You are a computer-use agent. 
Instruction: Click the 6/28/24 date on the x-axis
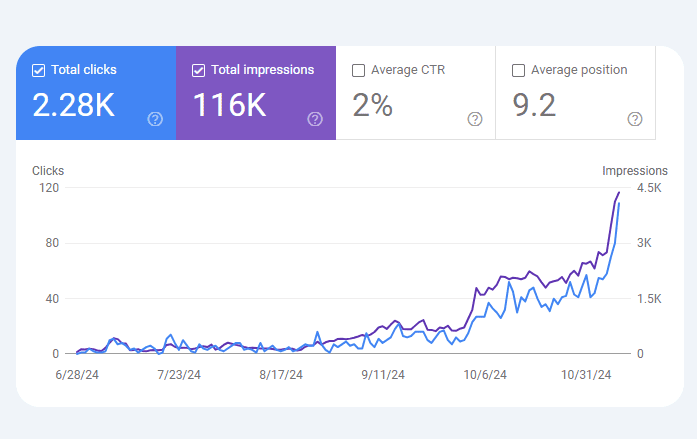pos(75,376)
